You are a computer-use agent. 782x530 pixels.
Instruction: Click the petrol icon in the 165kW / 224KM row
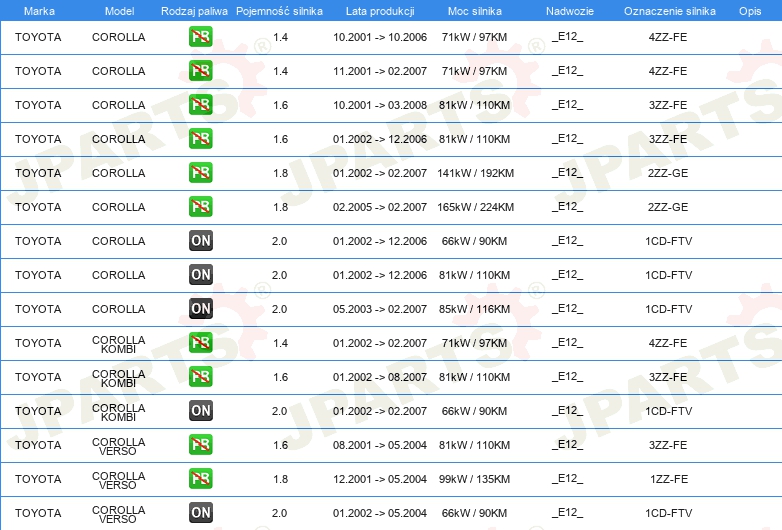pyautogui.click(x=200, y=206)
